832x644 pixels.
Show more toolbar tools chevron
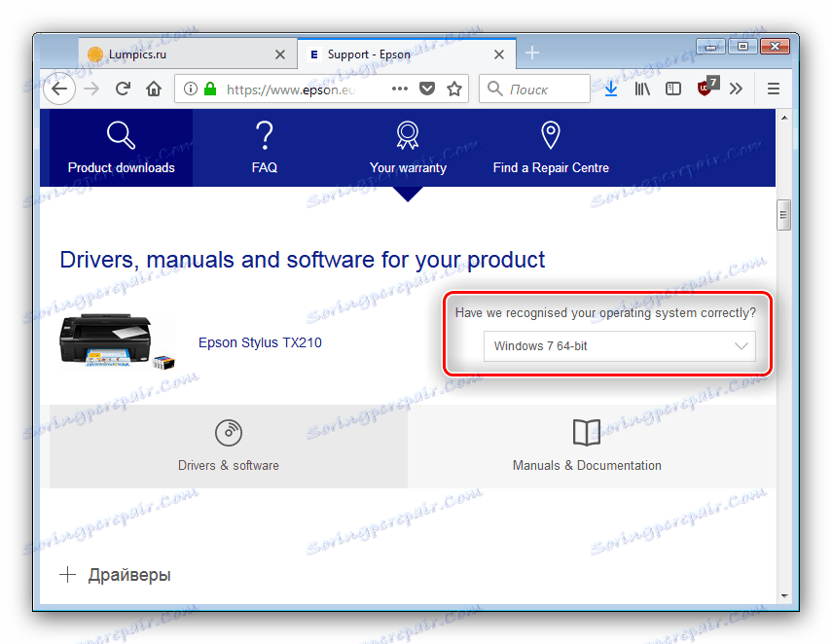736,89
